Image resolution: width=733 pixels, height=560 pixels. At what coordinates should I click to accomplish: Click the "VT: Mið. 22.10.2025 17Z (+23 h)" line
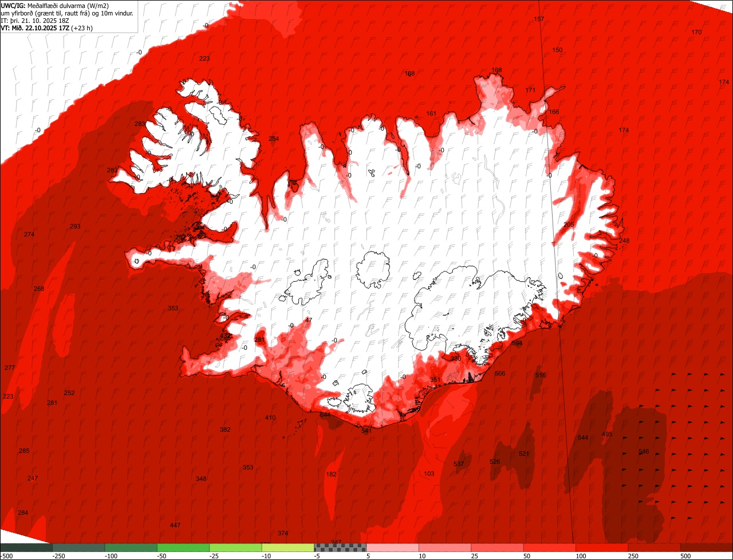47,27
